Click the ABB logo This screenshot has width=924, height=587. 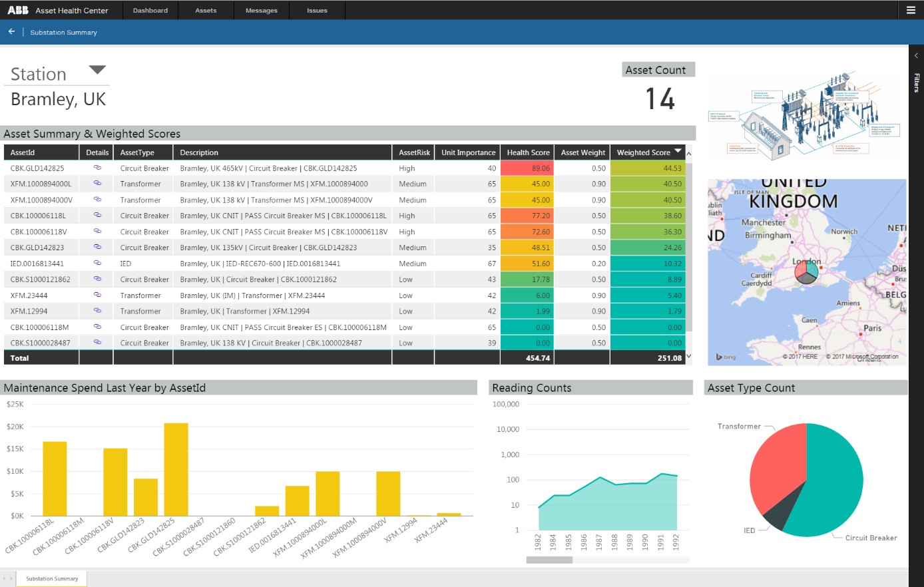pyautogui.click(x=18, y=10)
